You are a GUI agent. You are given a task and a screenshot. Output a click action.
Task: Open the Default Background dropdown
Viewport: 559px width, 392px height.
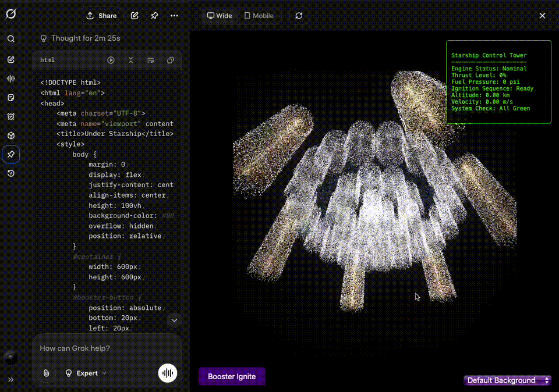pyautogui.click(x=507, y=380)
